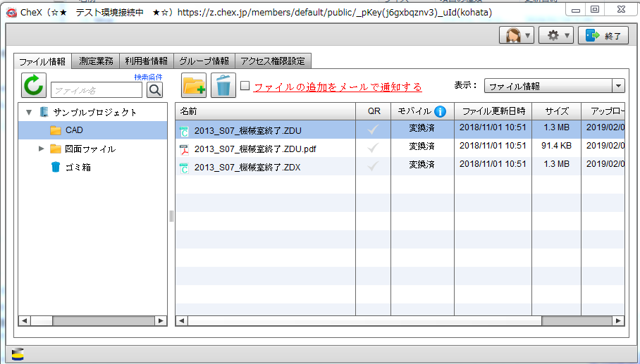Toggle QR checkmark for 2013_S07_機械室終了.ZDU

coord(374,130)
